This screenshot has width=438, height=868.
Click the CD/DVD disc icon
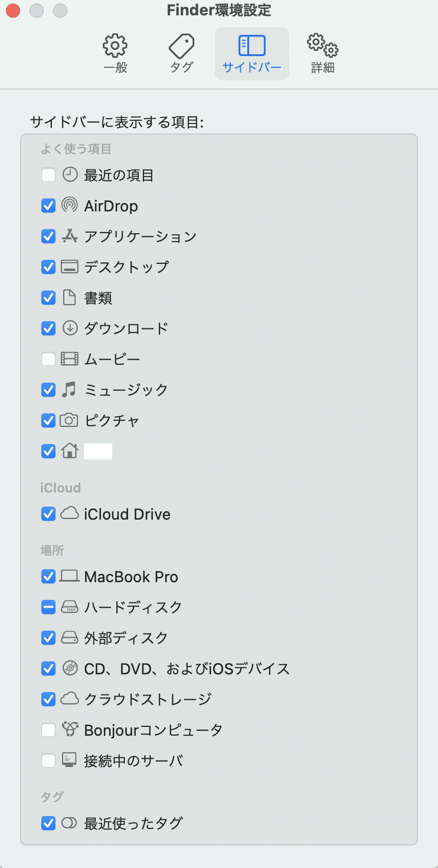pos(70,668)
